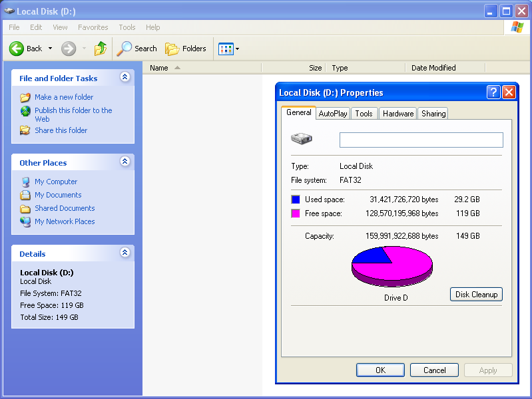
Task: Click the blue Used space color swatch
Action: coord(296,199)
